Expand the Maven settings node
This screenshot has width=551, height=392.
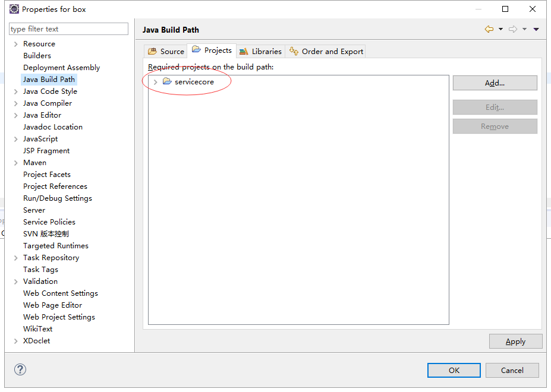click(x=16, y=163)
